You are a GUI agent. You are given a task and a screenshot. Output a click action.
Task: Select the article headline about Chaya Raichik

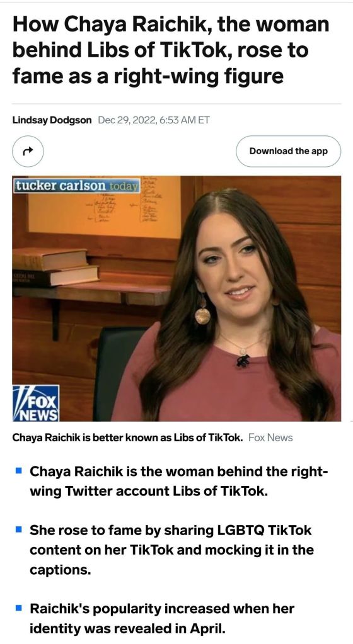point(171,50)
